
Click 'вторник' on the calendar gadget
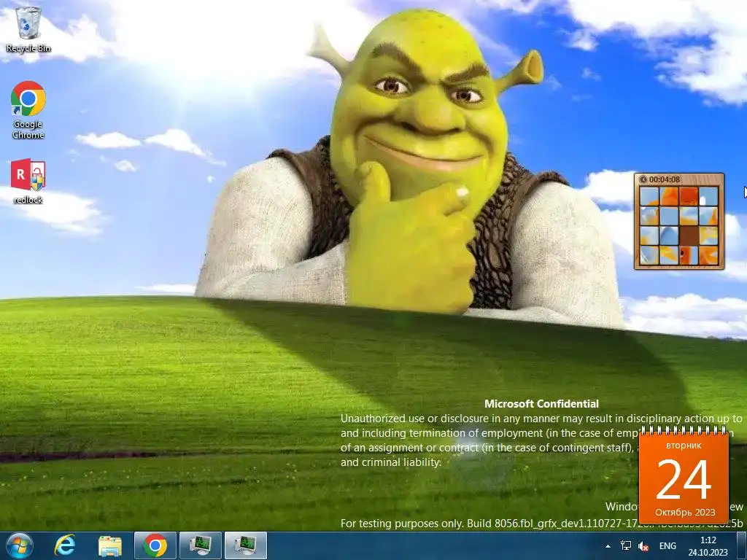point(684,446)
